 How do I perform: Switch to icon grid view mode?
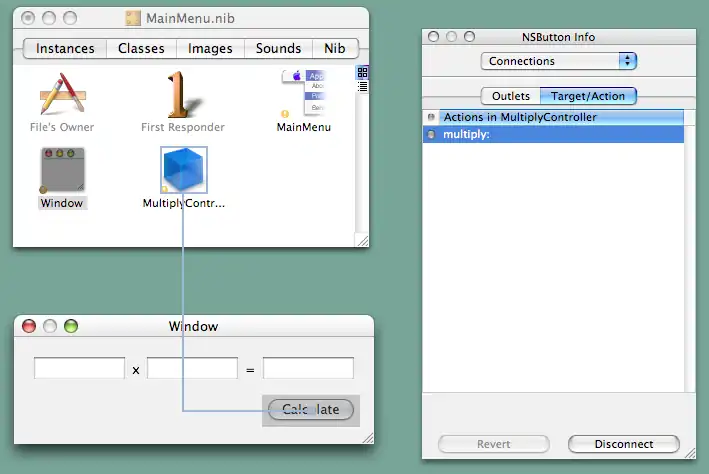pos(362,72)
